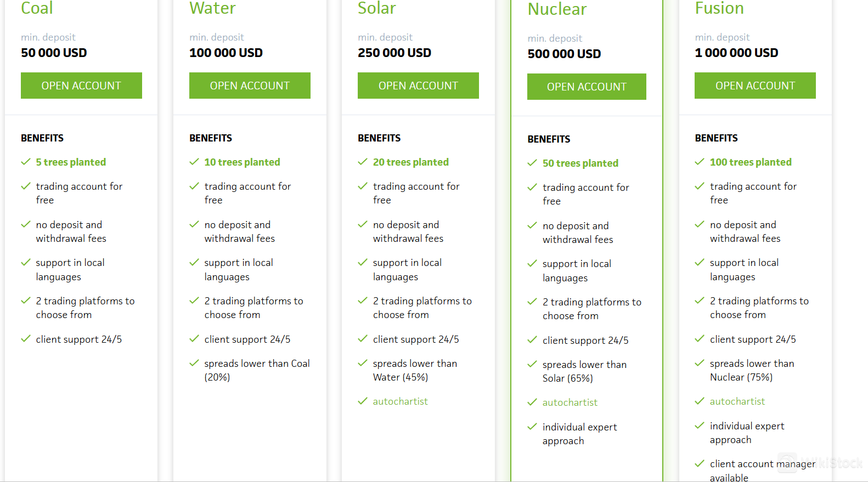The height and width of the screenshot is (482, 868).
Task: Click the checkmark beside 'client account manager available'
Action: pyautogui.click(x=700, y=464)
